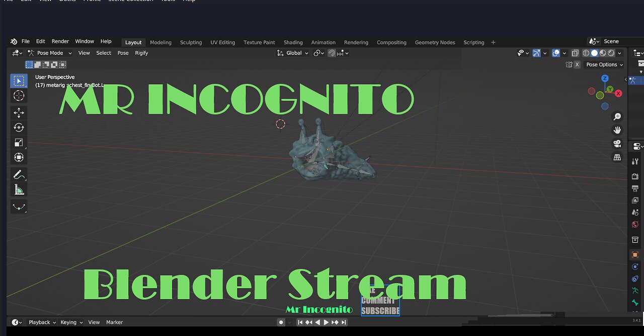Select the Move tool
The image size is (644, 336).
19,113
